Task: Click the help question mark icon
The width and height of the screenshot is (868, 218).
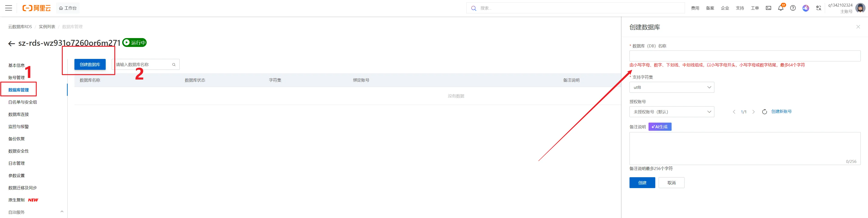Action: 793,8
